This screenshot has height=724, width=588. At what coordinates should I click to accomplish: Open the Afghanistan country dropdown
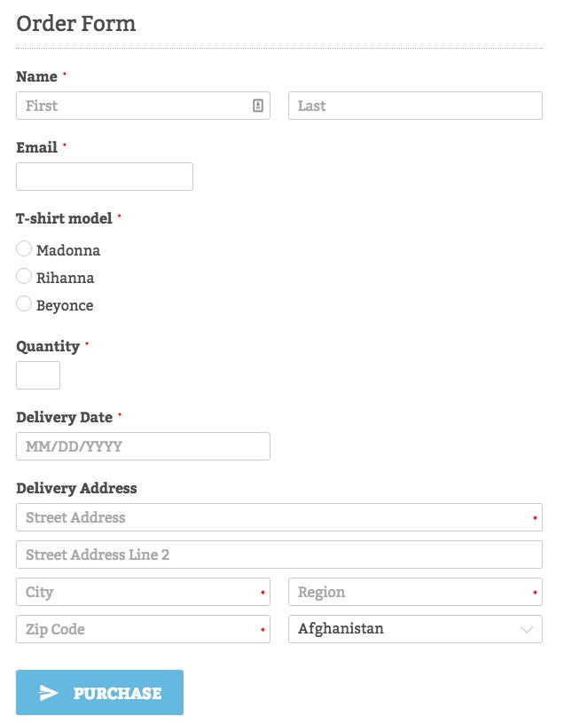415,629
